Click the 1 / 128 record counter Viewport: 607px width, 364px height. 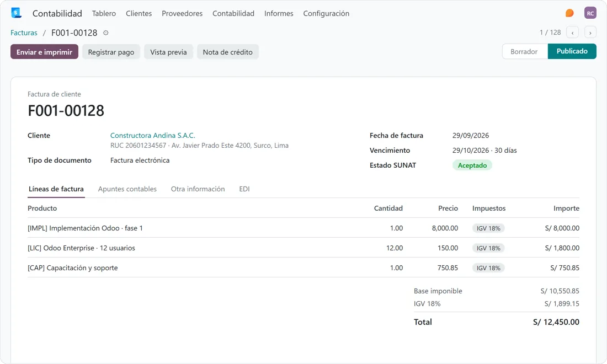point(550,33)
